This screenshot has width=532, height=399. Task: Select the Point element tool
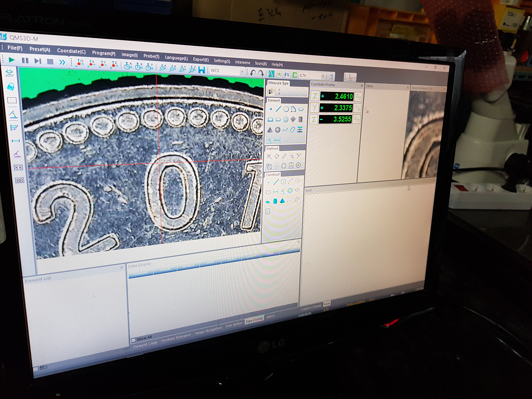coord(271,109)
